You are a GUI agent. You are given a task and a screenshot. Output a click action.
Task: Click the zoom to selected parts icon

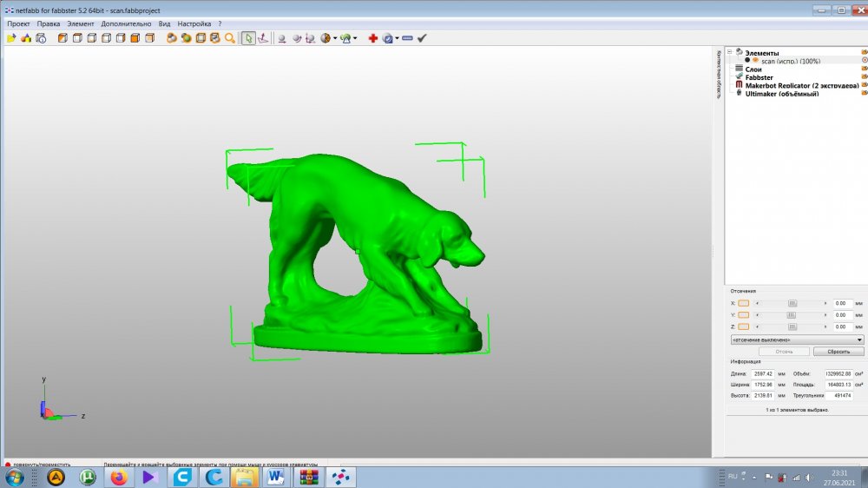(186, 38)
